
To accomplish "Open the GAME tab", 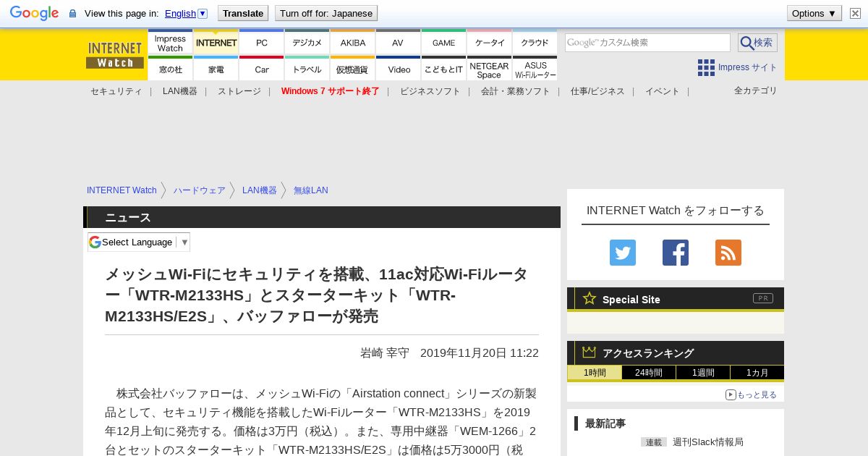I will pos(444,43).
